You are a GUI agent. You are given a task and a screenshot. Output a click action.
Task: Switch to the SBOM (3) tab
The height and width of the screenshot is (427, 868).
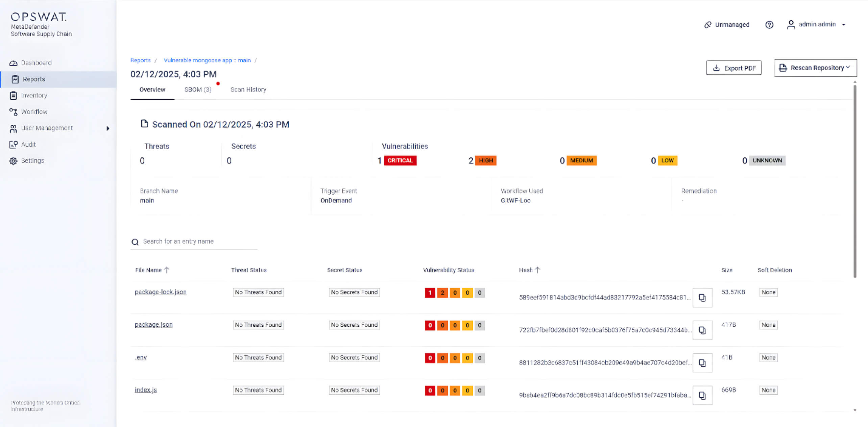point(198,90)
